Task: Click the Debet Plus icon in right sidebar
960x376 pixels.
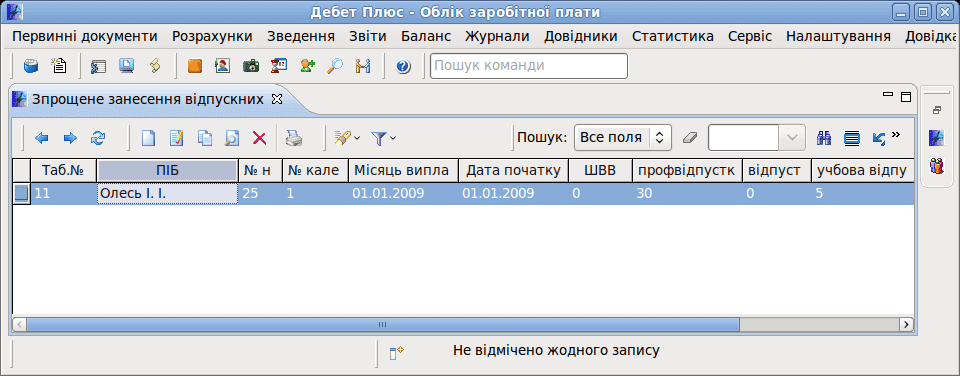Action: 937,138
